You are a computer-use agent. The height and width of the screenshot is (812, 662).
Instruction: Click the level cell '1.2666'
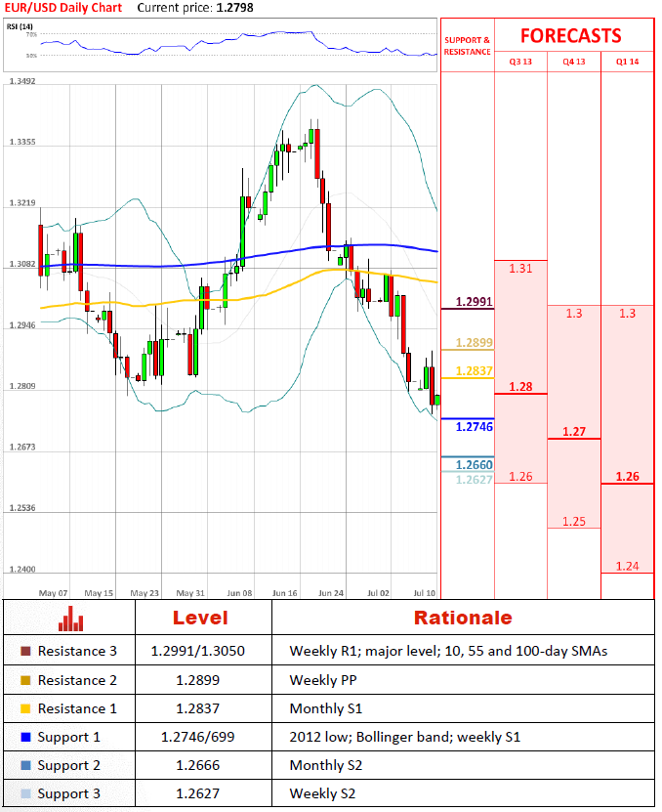(197, 765)
